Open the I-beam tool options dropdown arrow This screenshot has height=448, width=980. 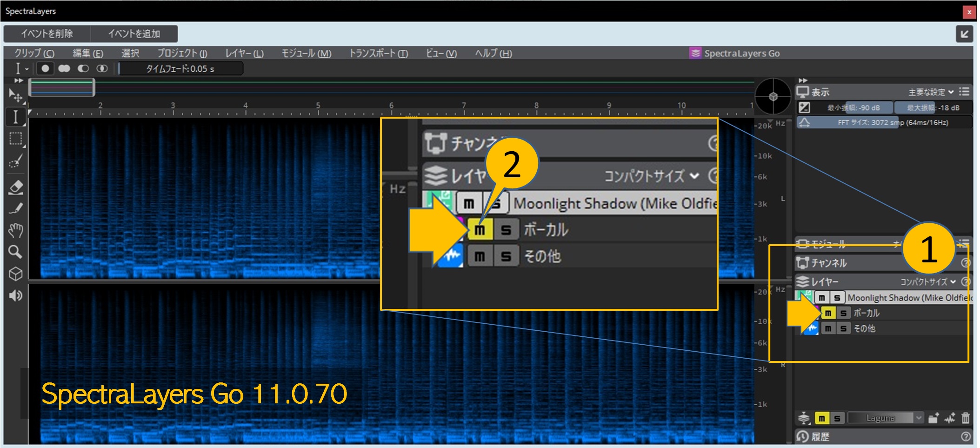(x=27, y=69)
